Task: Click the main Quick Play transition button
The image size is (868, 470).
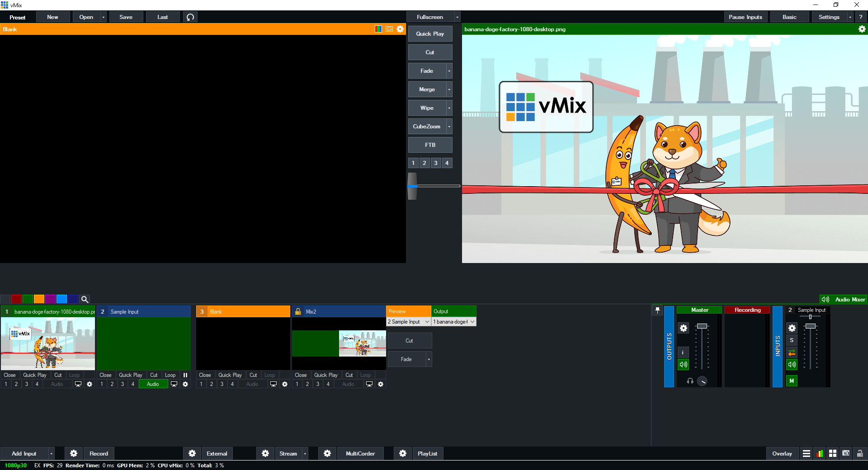Action: point(430,34)
